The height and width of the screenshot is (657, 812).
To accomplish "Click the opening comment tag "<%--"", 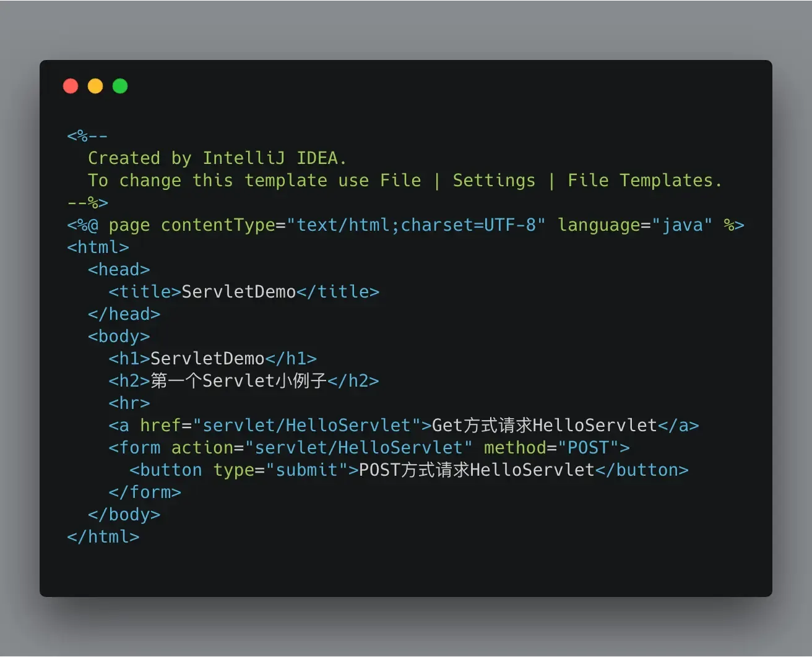I will pos(87,136).
